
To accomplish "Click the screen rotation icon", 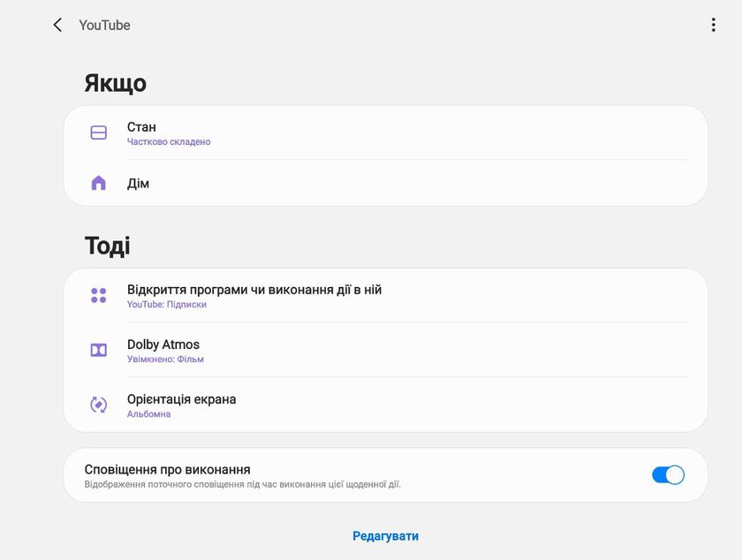I will click(x=99, y=405).
